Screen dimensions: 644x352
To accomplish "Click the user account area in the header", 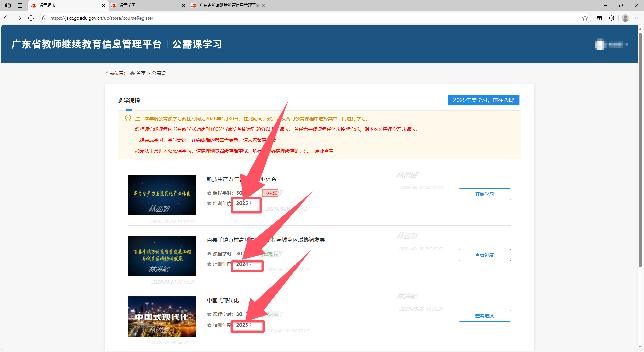I will pos(611,44).
